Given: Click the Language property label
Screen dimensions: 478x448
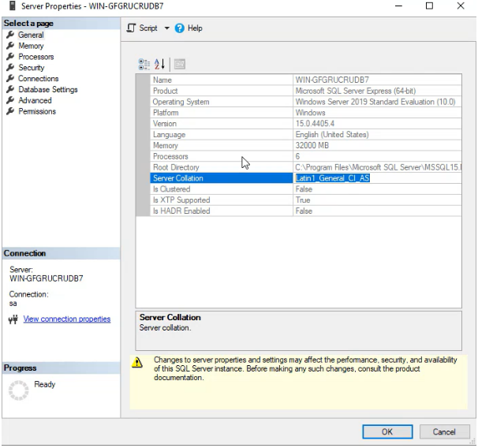Looking at the screenshot, I should click(169, 135).
